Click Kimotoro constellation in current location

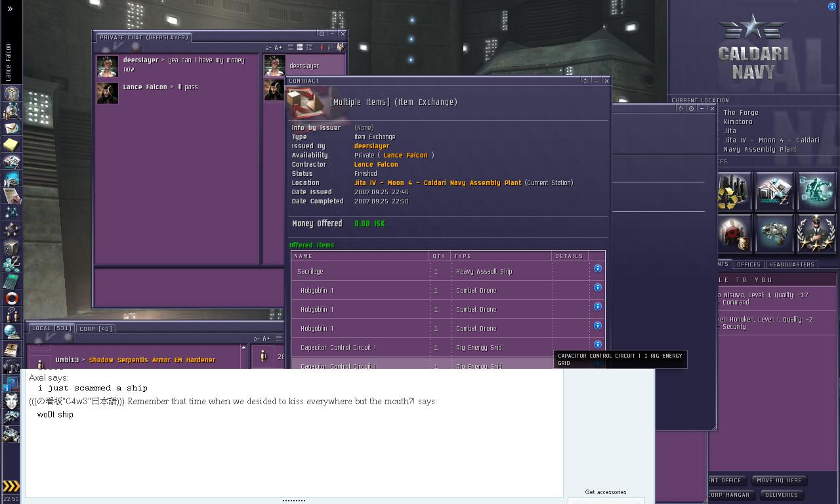738,122
